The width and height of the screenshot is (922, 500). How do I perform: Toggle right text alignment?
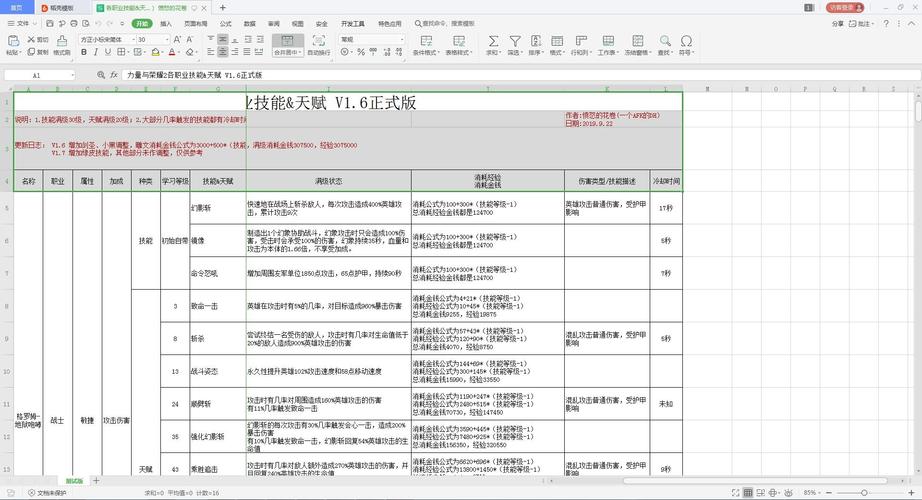[x=235, y=52]
